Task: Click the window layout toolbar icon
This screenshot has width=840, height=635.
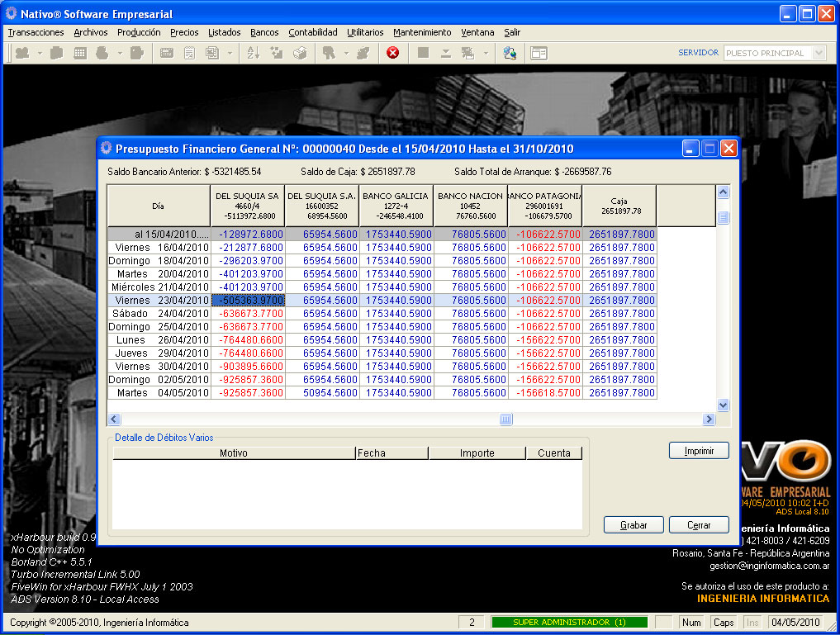Action: pos(539,53)
